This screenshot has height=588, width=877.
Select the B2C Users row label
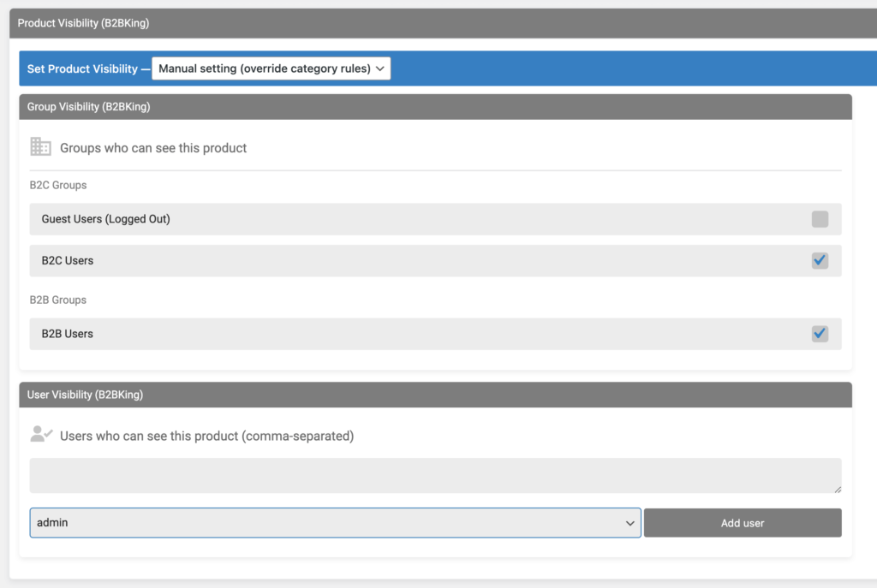[x=68, y=261]
